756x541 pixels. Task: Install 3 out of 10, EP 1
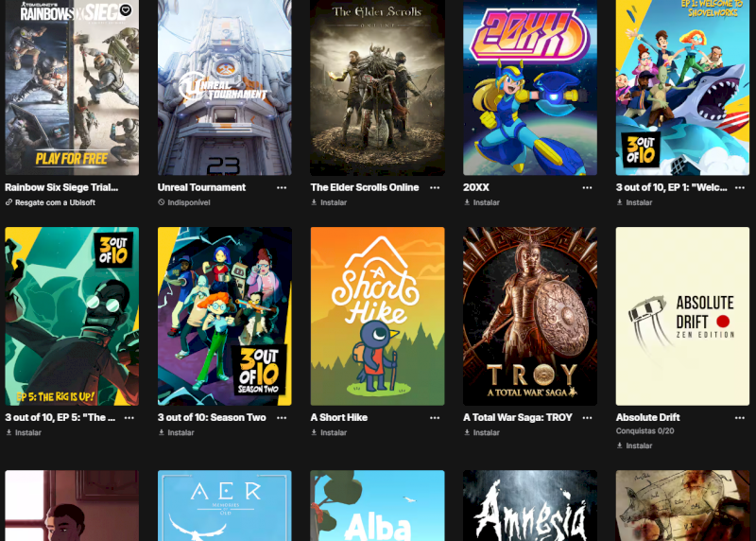pos(634,202)
